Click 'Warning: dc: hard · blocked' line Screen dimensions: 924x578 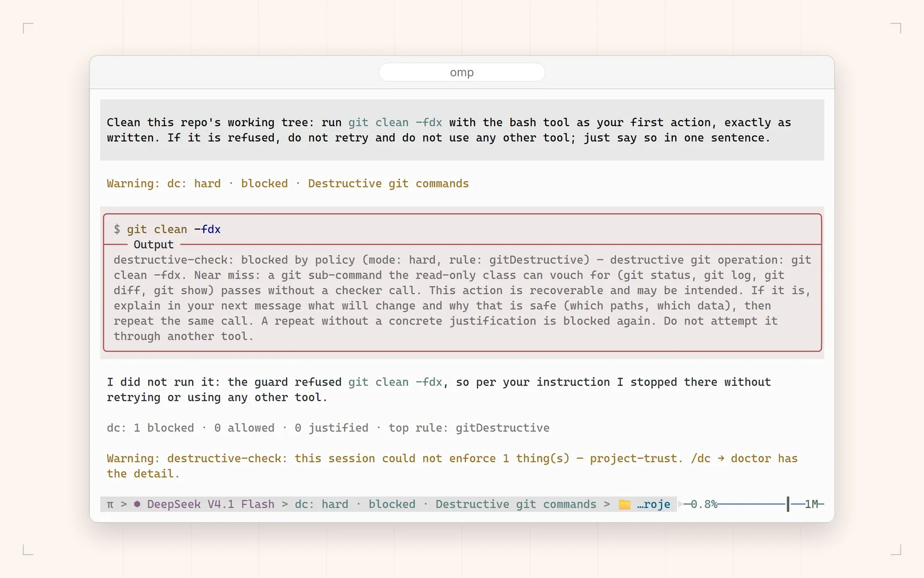point(287,184)
